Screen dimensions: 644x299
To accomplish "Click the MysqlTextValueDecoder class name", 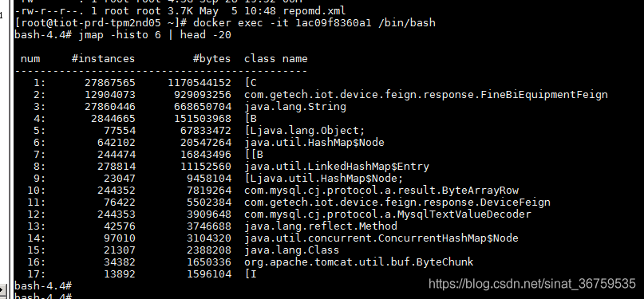I will pyautogui.click(x=388, y=214).
